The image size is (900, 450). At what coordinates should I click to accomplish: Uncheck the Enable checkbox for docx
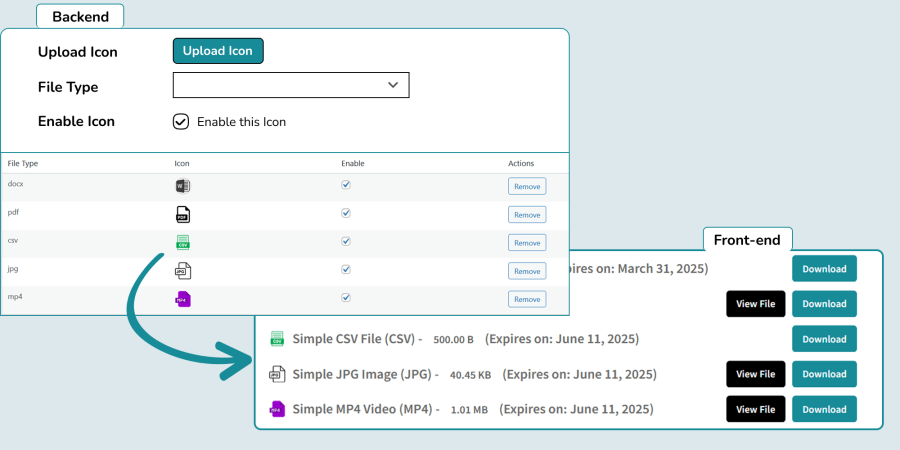click(346, 185)
